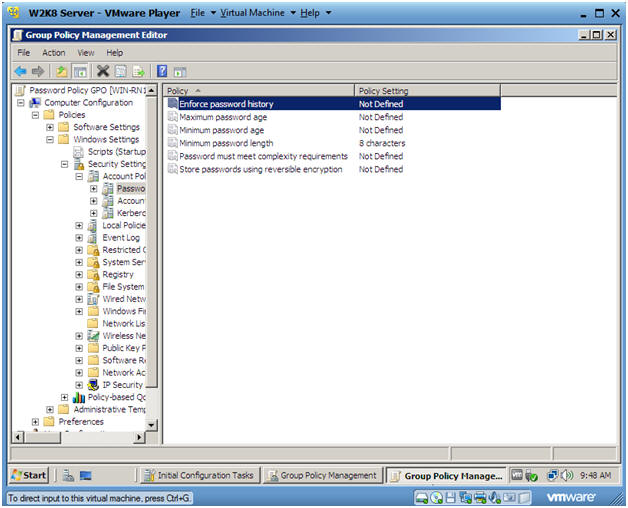Image resolution: width=628 pixels, height=508 pixels.
Task: Click the Start button
Action: click(29, 476)
